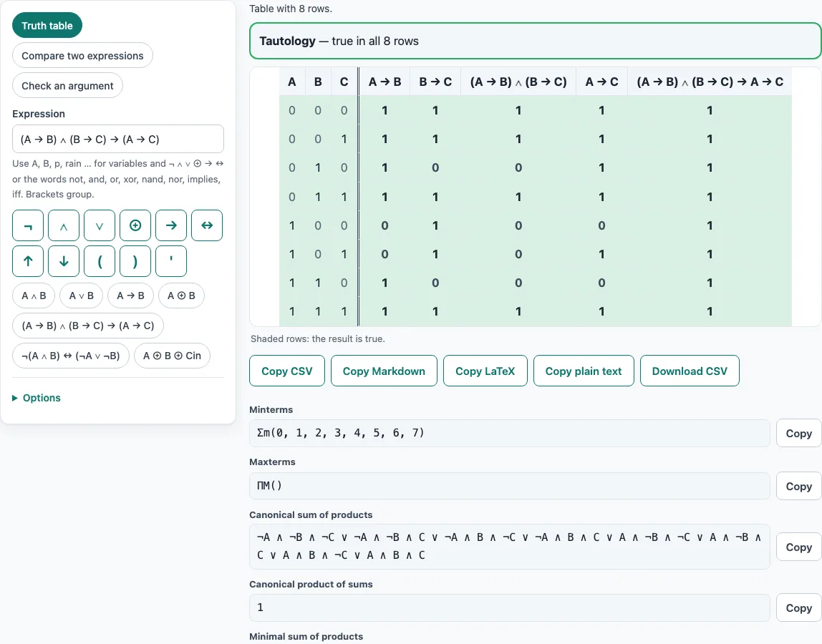Expand the Options disclosure section

tap(37, 398)
